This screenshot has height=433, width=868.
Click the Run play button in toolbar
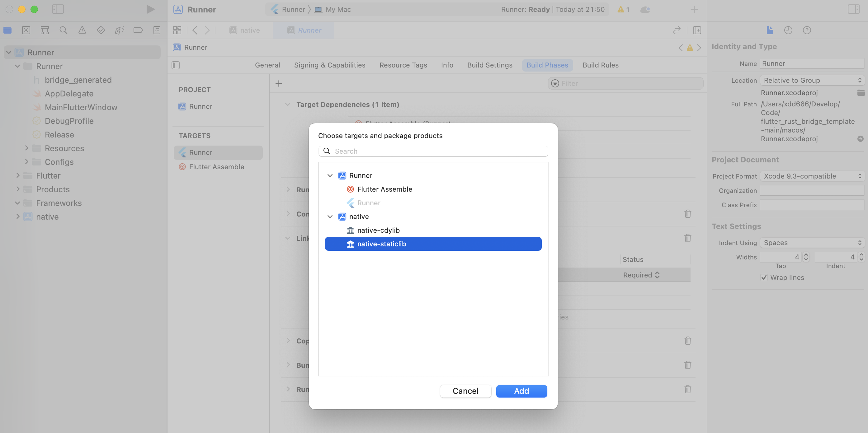(150, 9)
